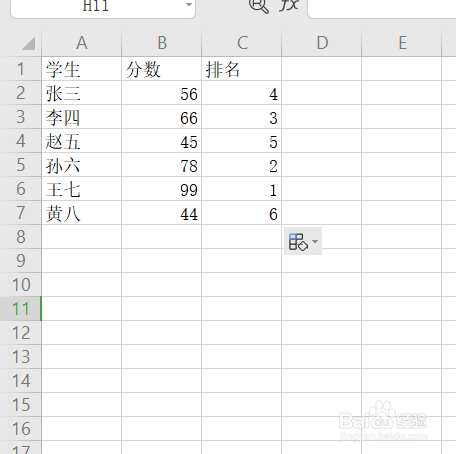Select row 10 header
The width and height of the screenshot is (456, 454).
point(21,285)
